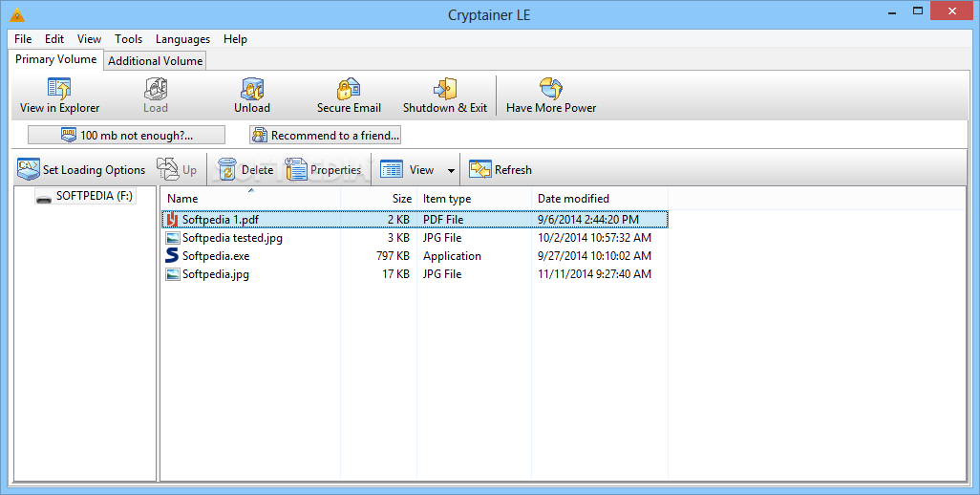
Task: Open the Tools menu
Action: (x=128, y=39)
